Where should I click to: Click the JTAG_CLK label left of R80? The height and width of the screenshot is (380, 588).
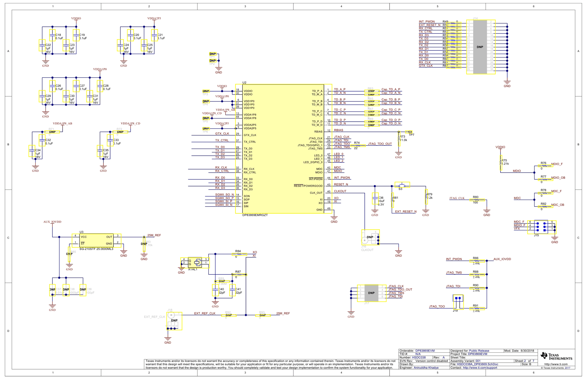point(457,198)
